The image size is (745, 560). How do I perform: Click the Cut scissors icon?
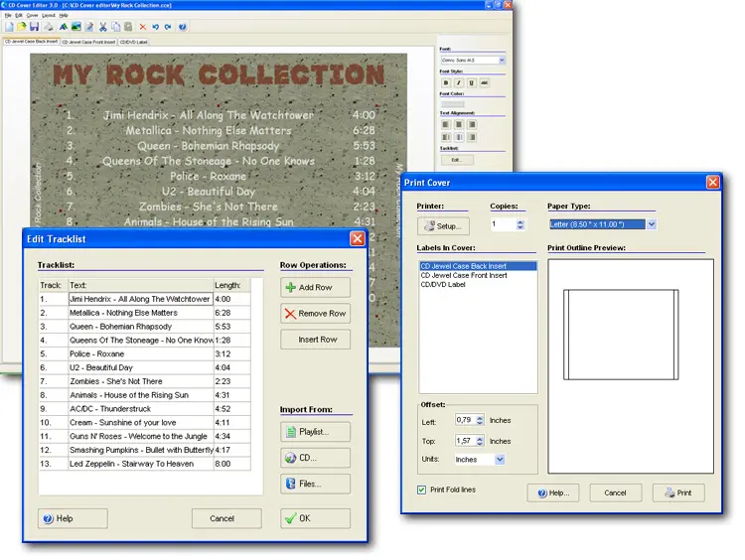103,27
